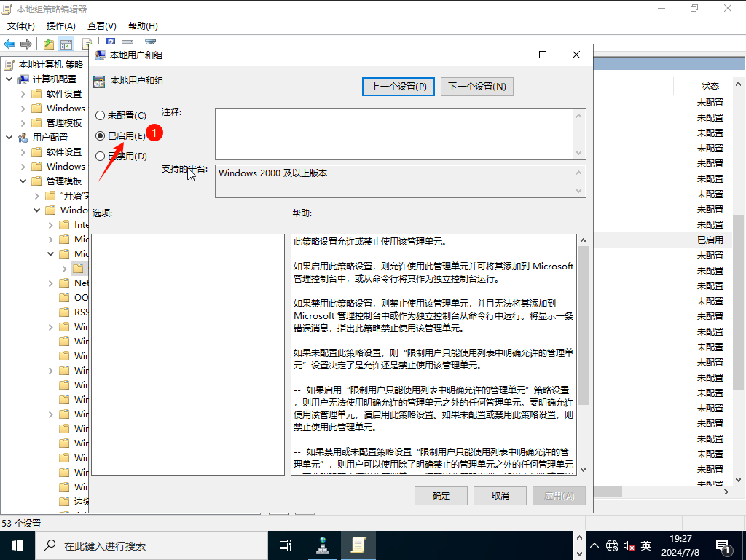Screen dimensions: 746x560
Task: Open Task View from the taskbar
Action: pyautogui.click(x=286, y=545)
